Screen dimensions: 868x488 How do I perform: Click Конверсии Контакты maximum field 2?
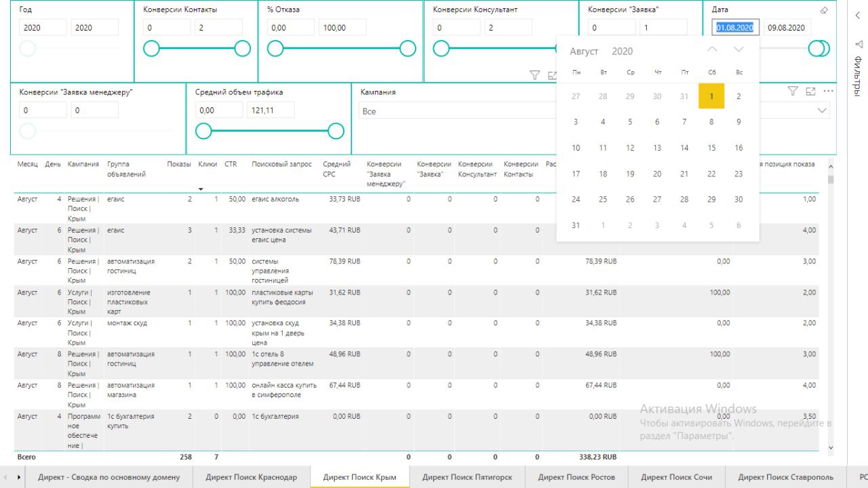click(219, 27)
